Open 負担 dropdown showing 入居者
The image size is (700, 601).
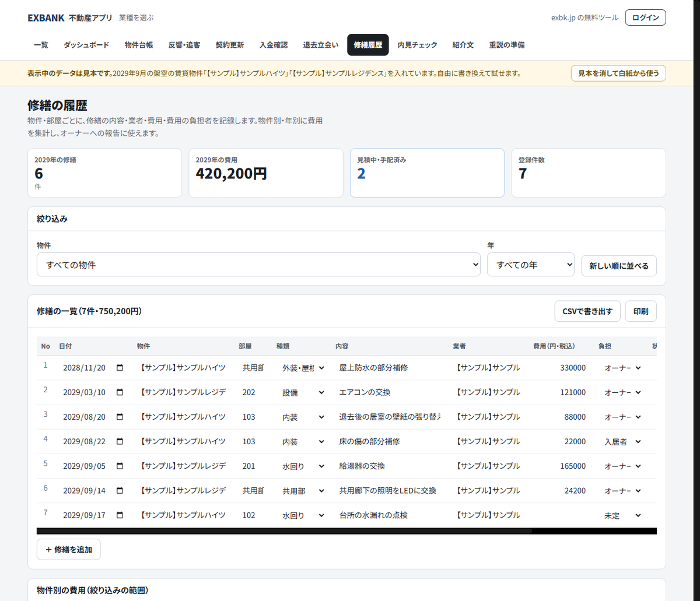622,441
